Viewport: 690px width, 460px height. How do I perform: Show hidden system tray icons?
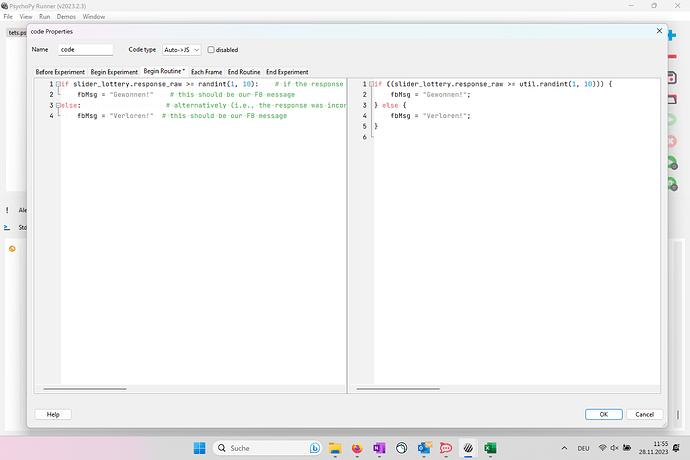pos(564,448)
